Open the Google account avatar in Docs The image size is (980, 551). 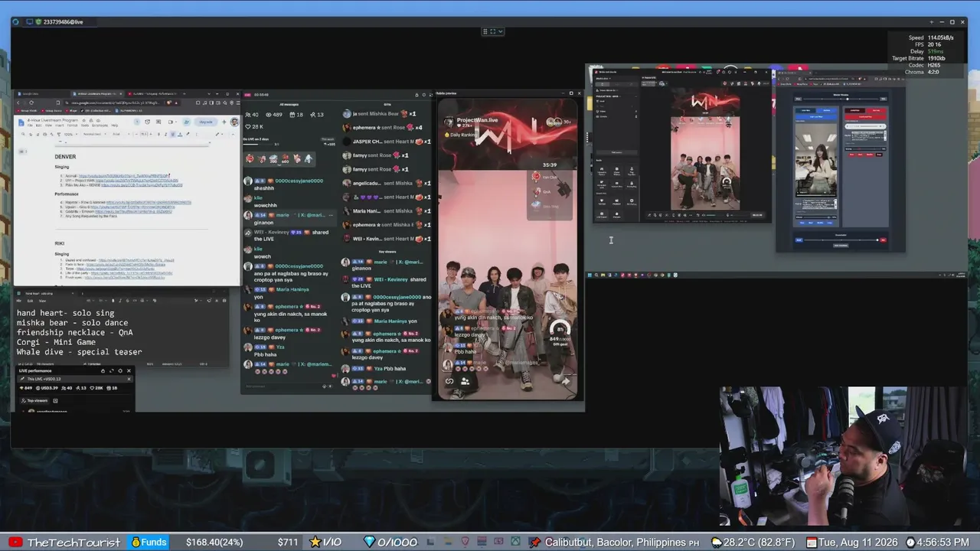(x=234, y=122)
